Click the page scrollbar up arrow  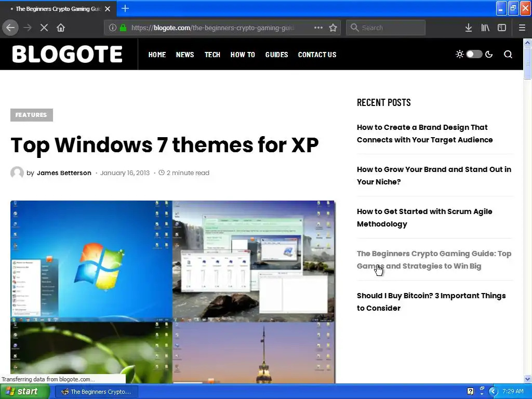[527, 43]
